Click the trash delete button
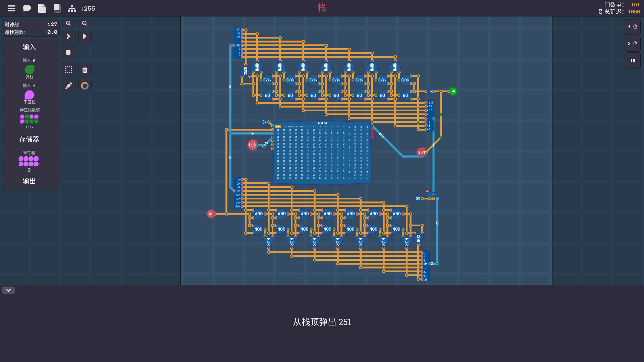Viewport: 644px width, 362px height. tap(85, 70)
